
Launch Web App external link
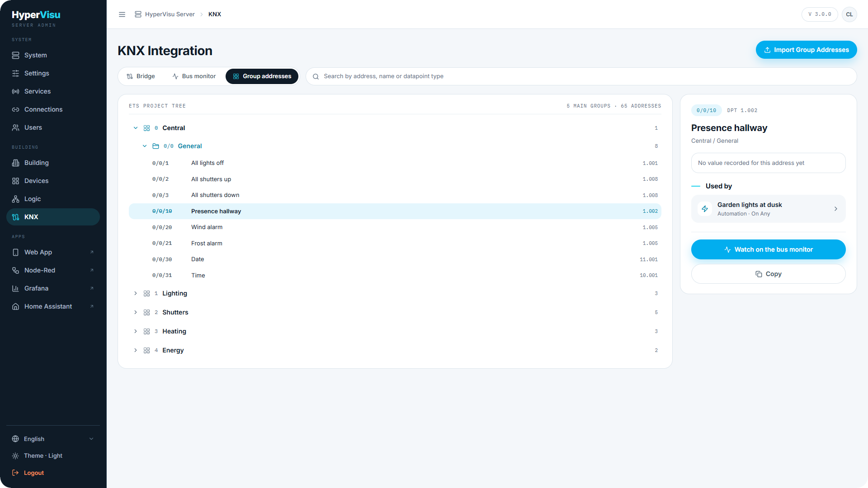point(53,252)
